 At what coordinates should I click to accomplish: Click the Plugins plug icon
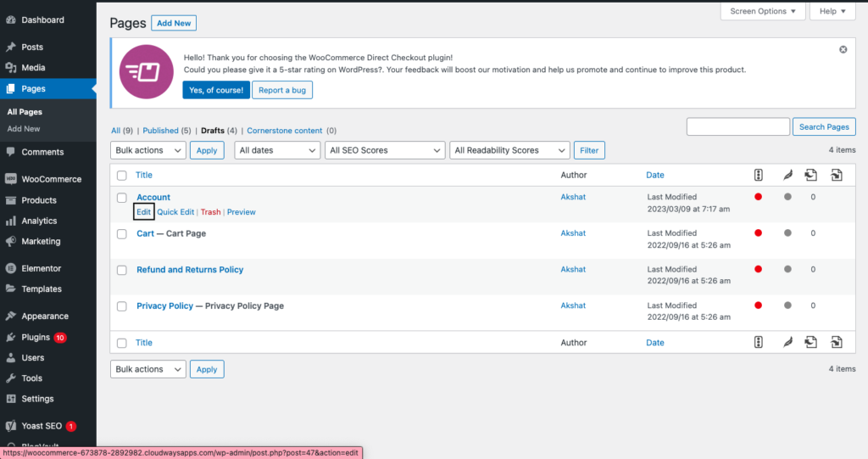point(10,337)
